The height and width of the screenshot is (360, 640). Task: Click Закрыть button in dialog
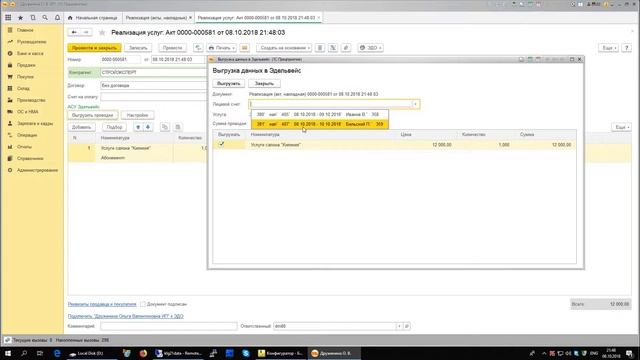click(x=264, y=83)
